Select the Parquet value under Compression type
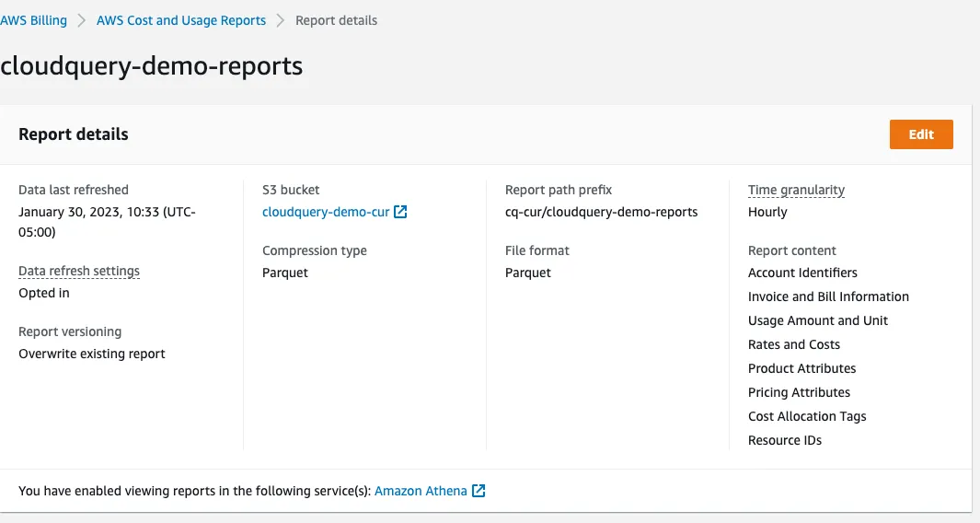The width and height of the screenshot is (980, 523). [285, 273]
